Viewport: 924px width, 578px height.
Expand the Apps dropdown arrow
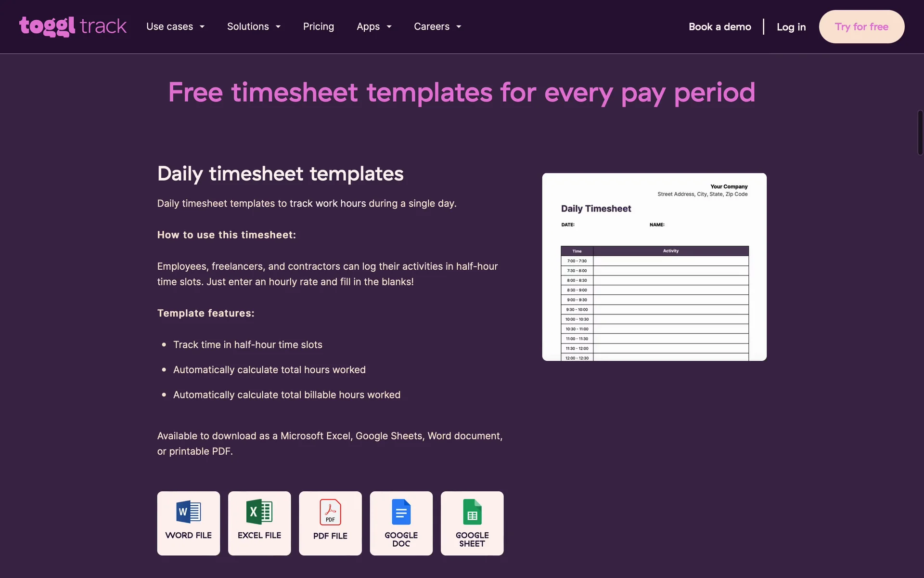pos(389,27)
